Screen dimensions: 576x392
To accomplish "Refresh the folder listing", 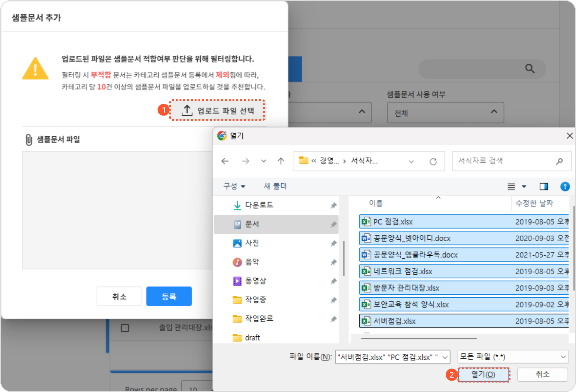I will [433, 162].
